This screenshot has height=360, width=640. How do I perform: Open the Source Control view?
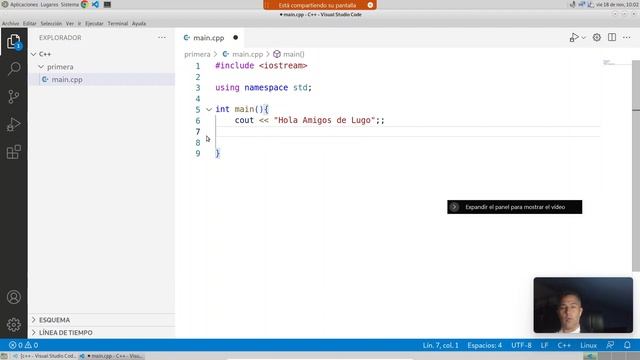13,97
